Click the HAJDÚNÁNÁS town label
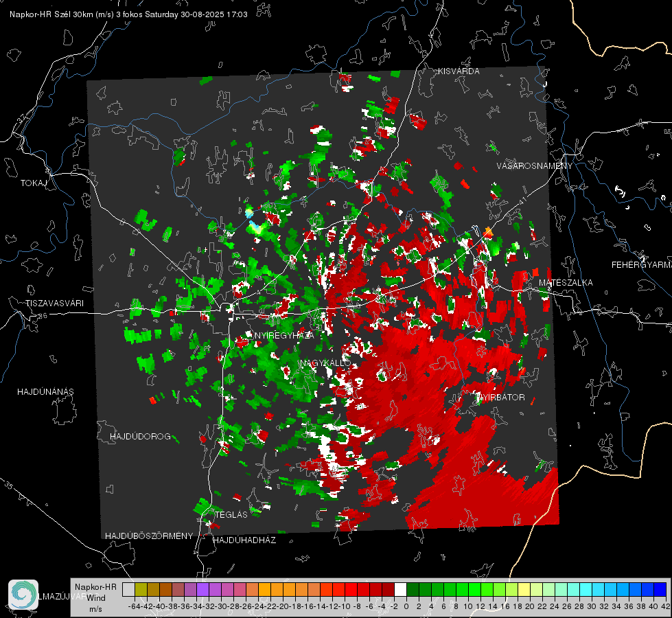Screen dimensions: 672x618 pos(45,392)
